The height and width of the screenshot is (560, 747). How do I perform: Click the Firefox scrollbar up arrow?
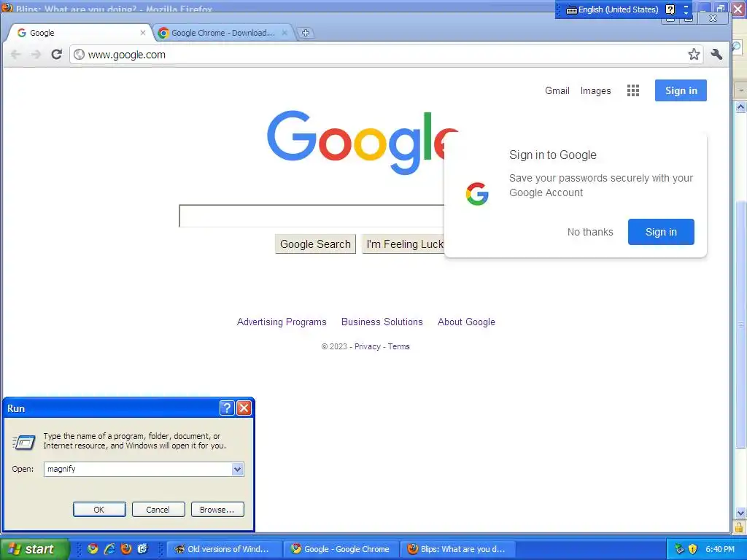(740, 106)
